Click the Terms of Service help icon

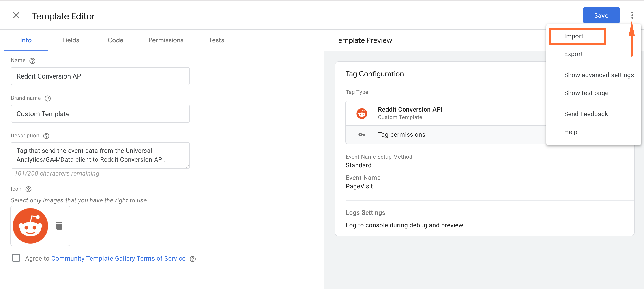click(193, 259)
